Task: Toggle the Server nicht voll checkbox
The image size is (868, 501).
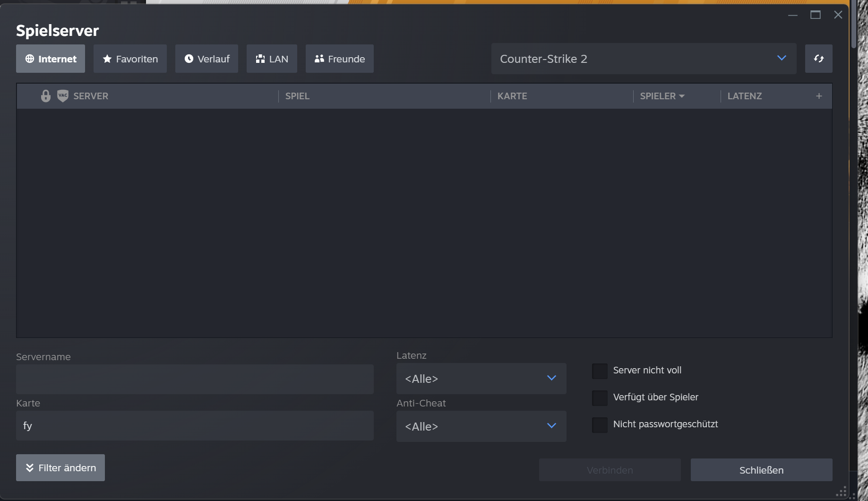Action: click(600, 371)
